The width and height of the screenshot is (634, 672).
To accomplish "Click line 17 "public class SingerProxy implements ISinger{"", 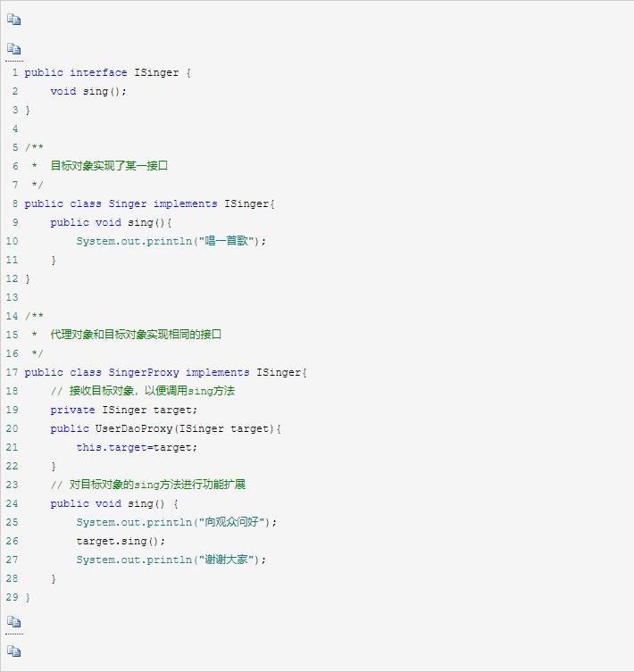I will pyautogui.click(x=165, y=372).
